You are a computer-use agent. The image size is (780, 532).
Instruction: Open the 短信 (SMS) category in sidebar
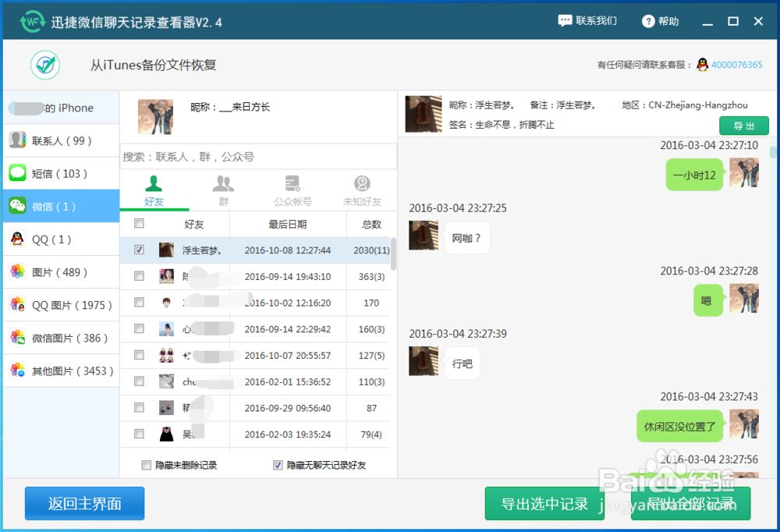[17, 173]
